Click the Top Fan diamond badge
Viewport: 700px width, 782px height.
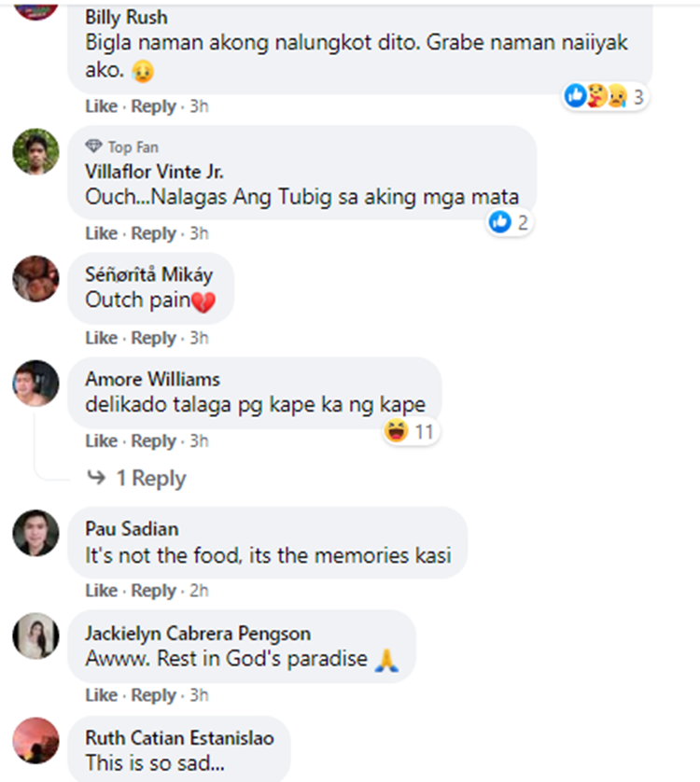pos(93,147)
